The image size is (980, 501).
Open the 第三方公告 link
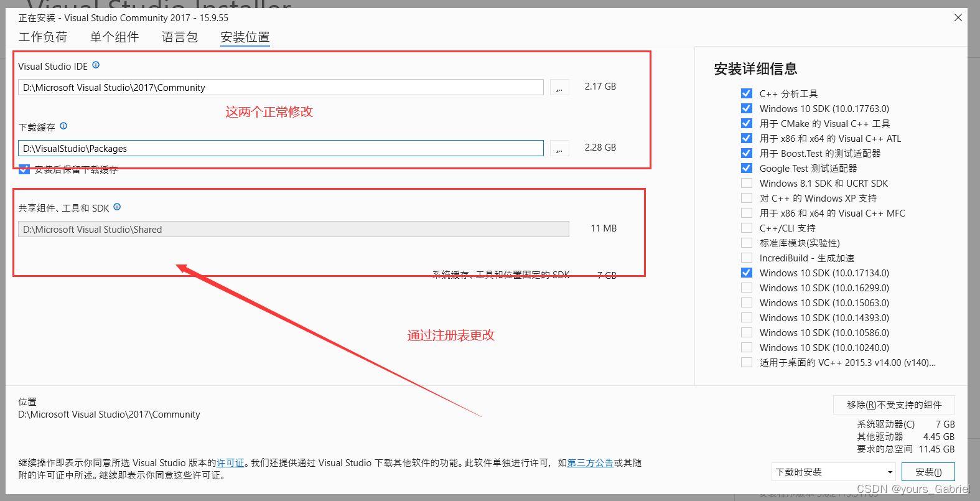[x=590, y=462]
